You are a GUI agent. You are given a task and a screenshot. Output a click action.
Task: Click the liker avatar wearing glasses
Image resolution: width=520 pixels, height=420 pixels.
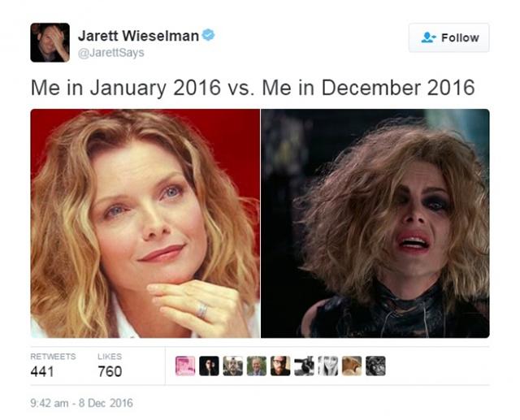(x=280, y=366)
